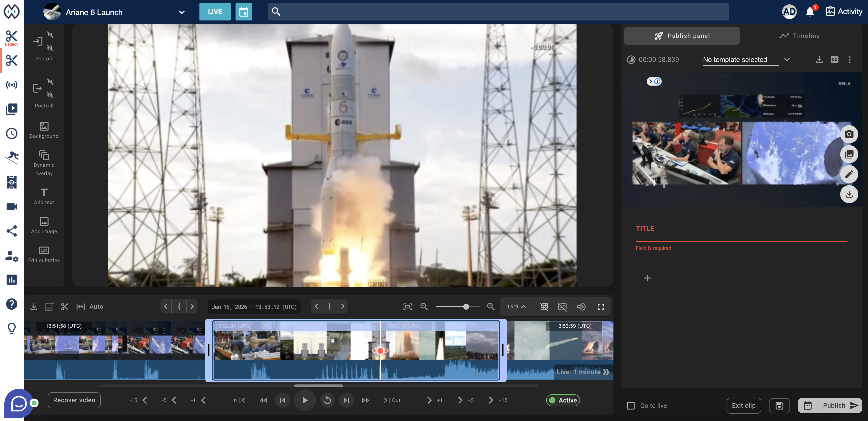The image size is (868, 421).
Task: Click the Exit clip button
Action: coord(743,405)
